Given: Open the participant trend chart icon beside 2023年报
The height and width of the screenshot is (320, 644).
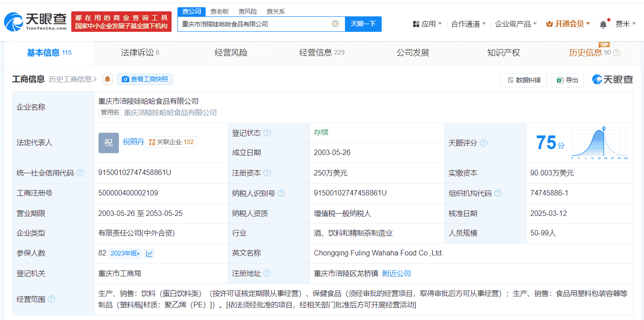Looking at the screenshot, I should pos(150,253).
